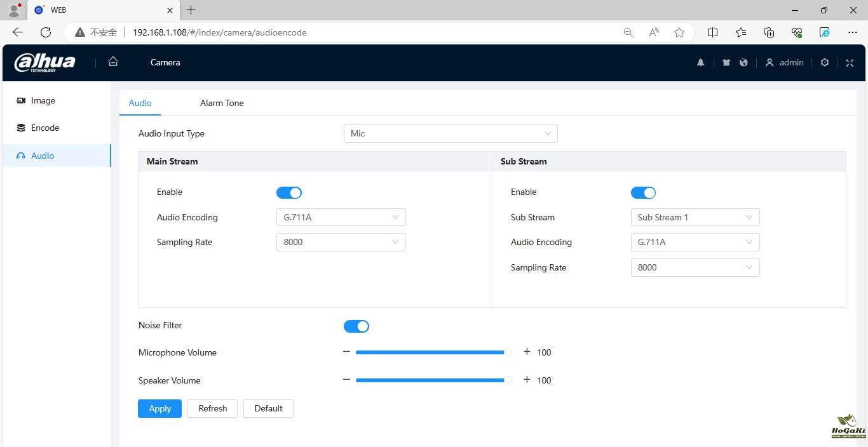Toggle the Sub Stream Enable switch
Image resolution: width=868 pixels, height=447 pixels.
tap(643, 192)
